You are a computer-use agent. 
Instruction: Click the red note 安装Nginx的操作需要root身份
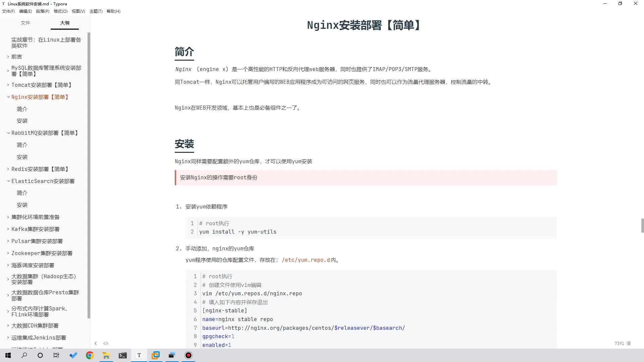(366, 178)
